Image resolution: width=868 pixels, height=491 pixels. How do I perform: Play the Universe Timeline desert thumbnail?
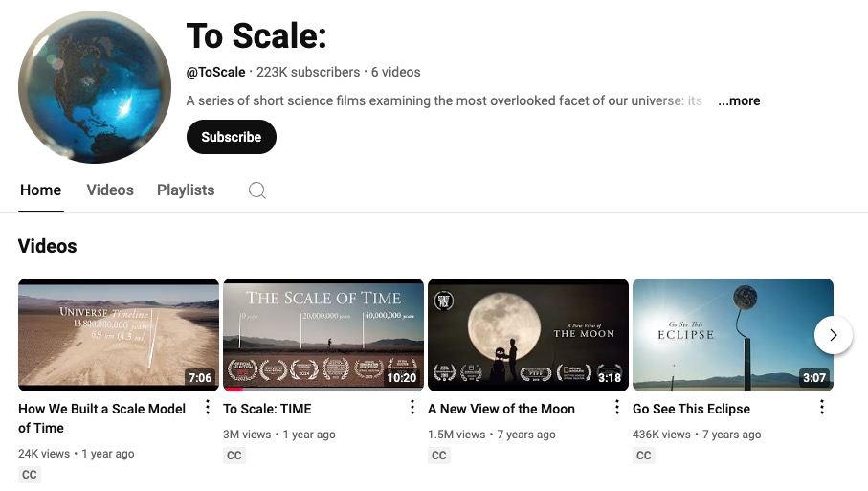tap(119, 335)
